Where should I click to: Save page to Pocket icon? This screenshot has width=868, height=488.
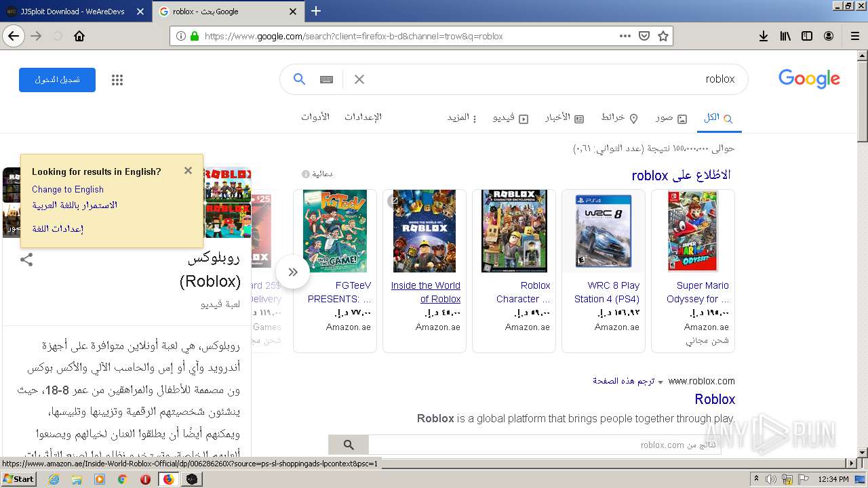(x=644, y=36)
